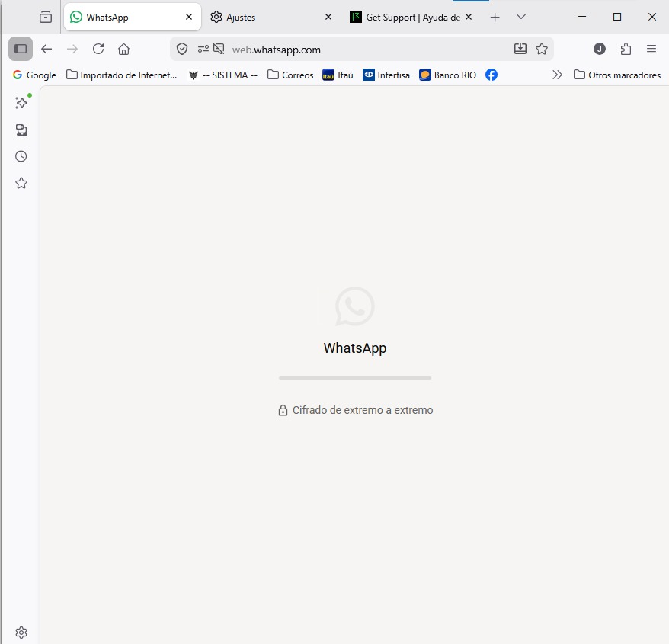This screenshot has height=644, width=669.
Task: Switch to the WhatsApp tab
Action: (x=133, y=17)
